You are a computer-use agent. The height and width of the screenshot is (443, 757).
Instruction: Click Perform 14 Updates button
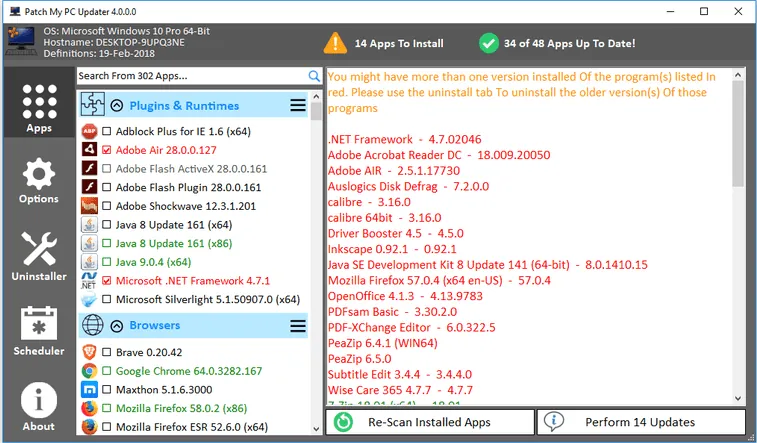click(641, 422)
